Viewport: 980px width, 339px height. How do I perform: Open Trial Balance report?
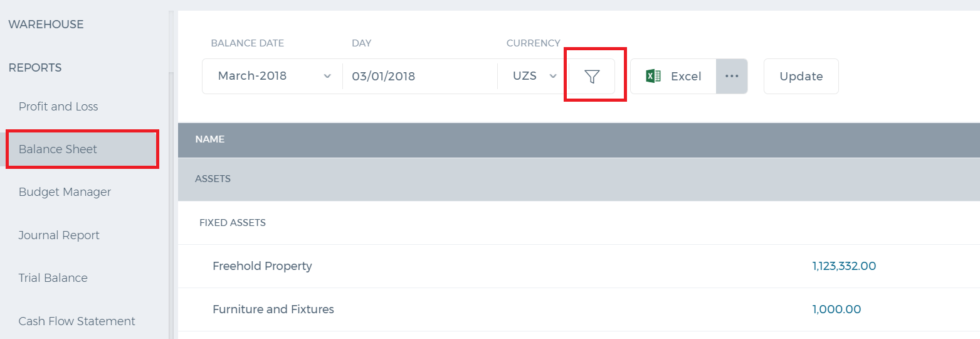53,278
